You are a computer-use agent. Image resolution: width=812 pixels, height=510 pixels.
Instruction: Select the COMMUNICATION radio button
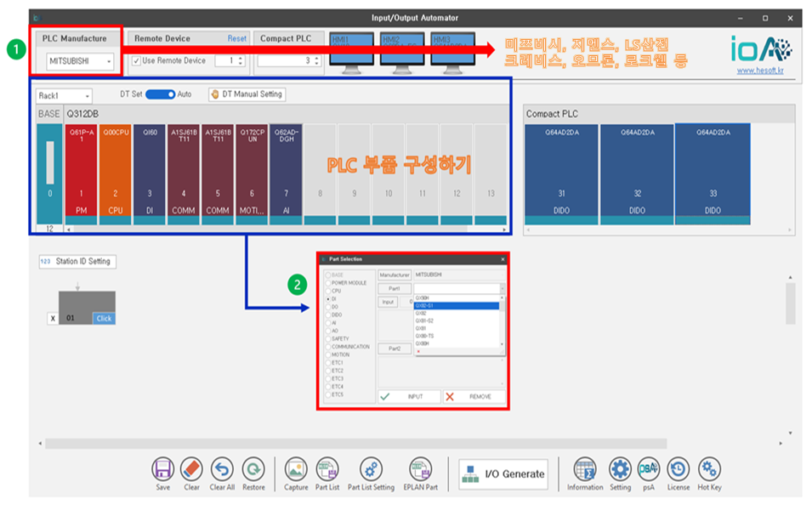(328, 347)
